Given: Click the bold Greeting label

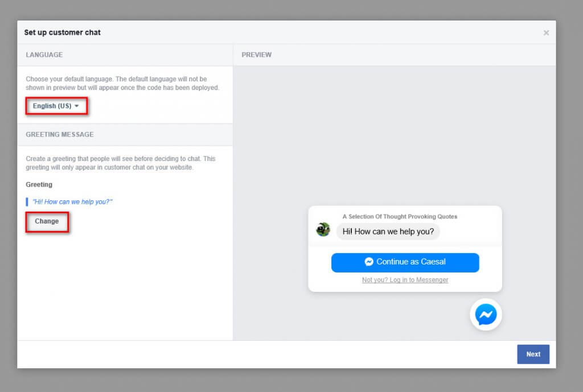Looking at the screenshot, I should pos(39,185).
